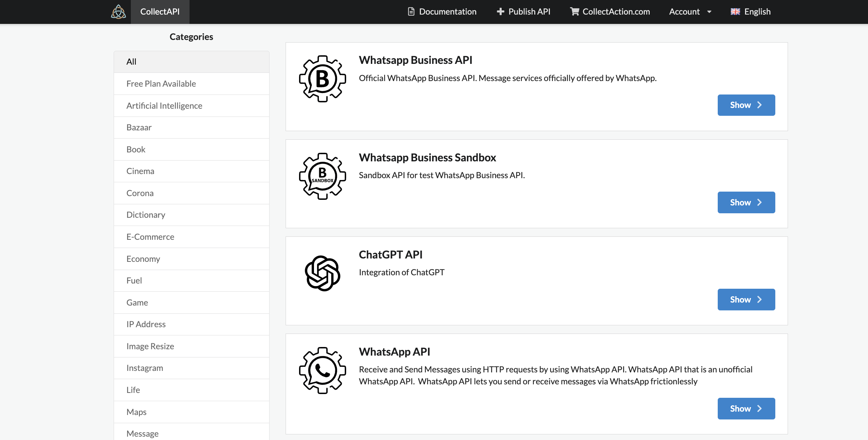Click chevron on Whatsapp Business API Show button
This screenshot has height=440, width=868.
(x=759, y=105)
